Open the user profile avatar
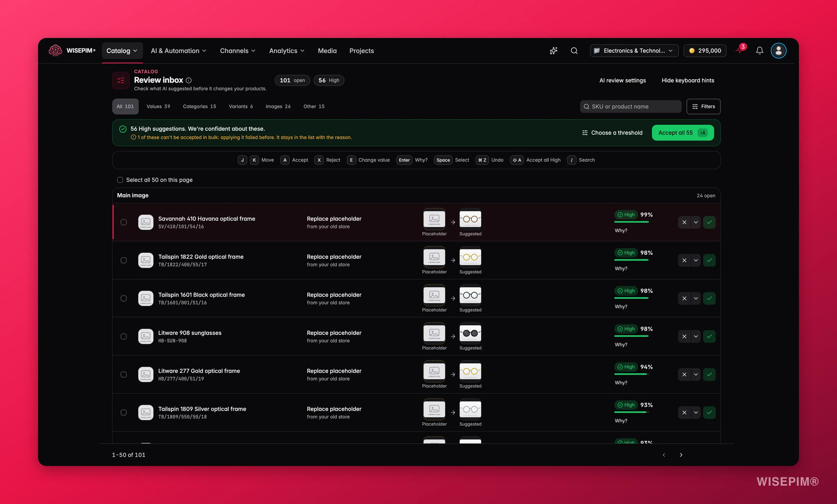 778,51
